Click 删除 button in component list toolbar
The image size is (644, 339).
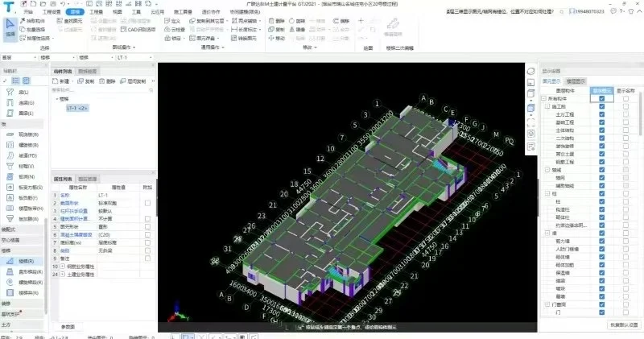pyautogui.click(x=108, y=81)
